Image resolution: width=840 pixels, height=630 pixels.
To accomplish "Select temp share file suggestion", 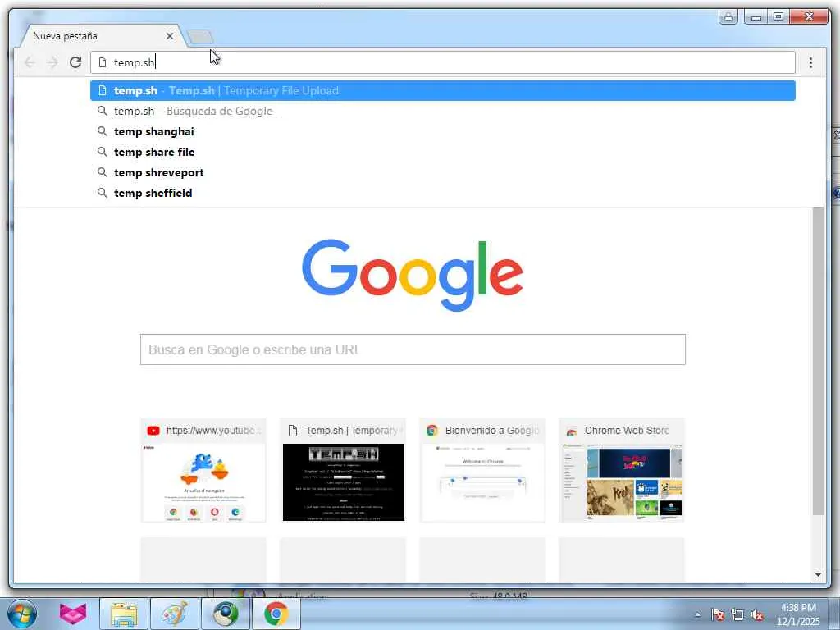I will [442, 152].
